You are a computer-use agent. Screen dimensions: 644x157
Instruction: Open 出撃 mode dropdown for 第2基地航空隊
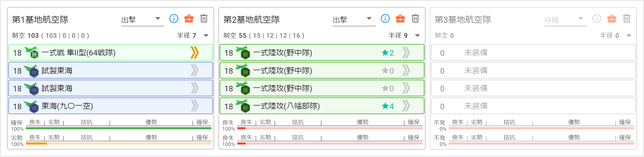[354, 20]
